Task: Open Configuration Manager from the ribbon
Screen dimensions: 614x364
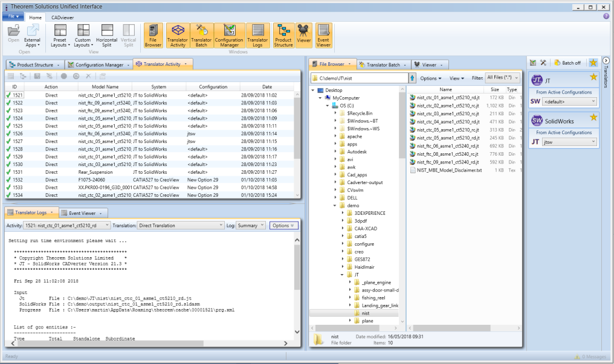Action: [229, 35]
